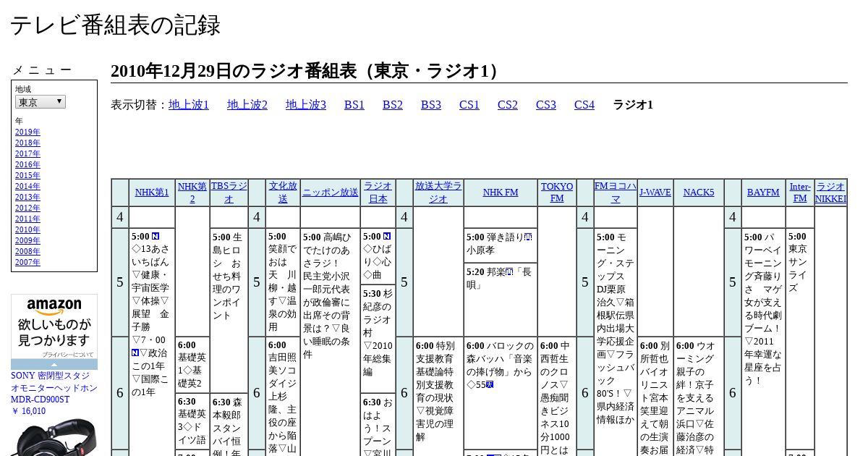Open the NHK FM station header link
This screenshot has height=456, width=868.
pos(501,193)
